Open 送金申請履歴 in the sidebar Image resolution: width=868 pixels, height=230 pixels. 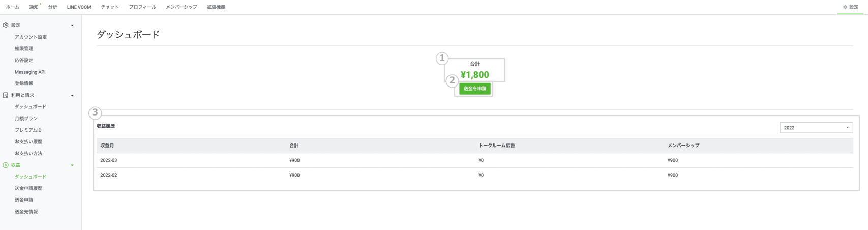[28, 188]
